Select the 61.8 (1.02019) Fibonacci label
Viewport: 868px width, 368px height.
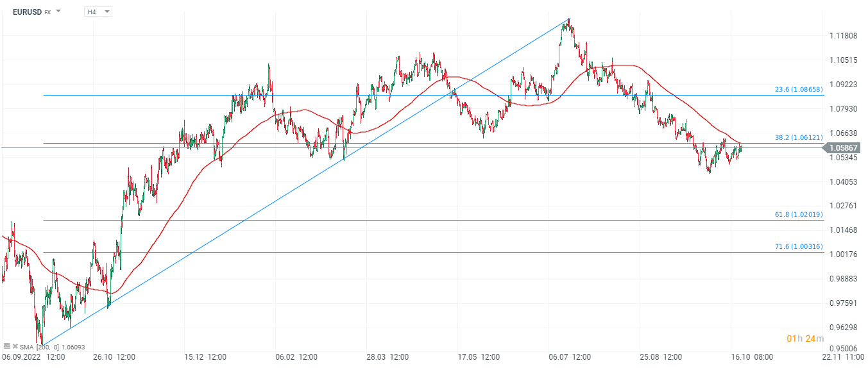(799, 215)
